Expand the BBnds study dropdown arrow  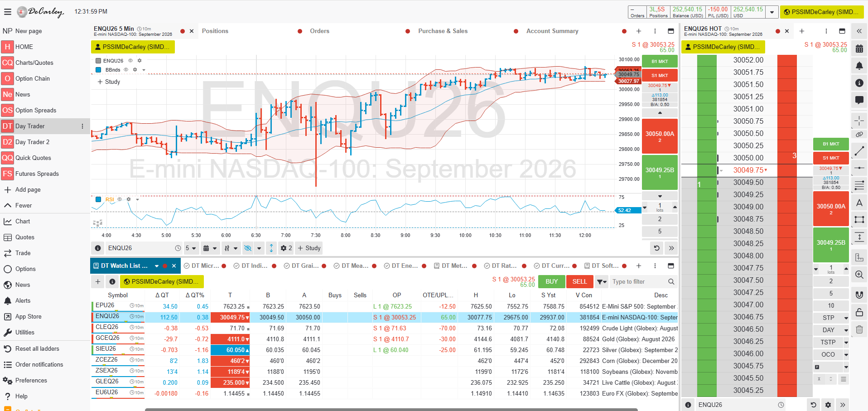click(144, 70)
